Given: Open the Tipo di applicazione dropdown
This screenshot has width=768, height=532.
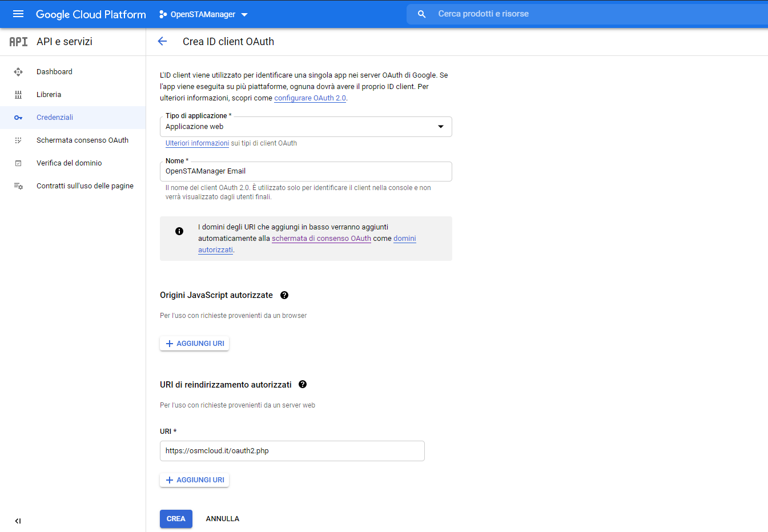Looking at the screenshot, I should 305,127.
